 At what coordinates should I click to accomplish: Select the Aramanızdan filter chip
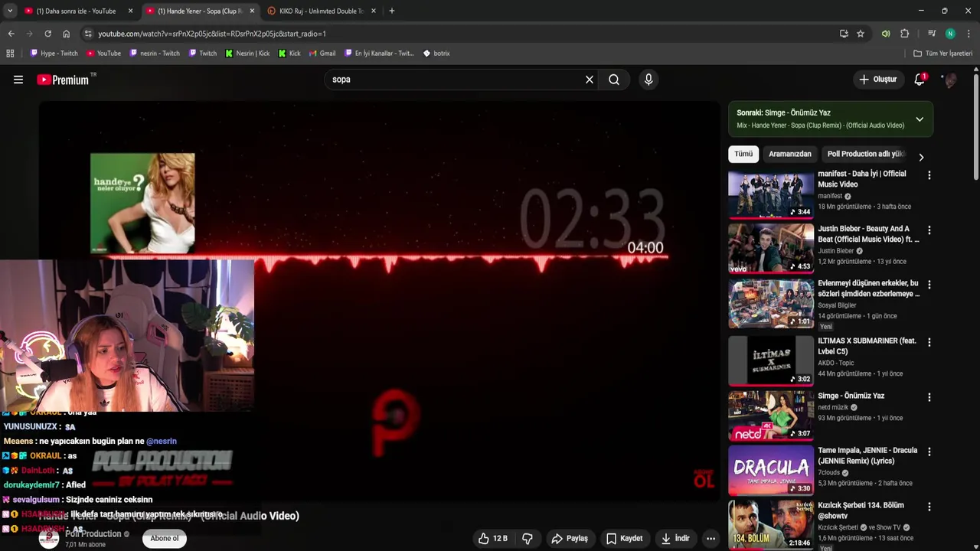[x=789, y=154]
